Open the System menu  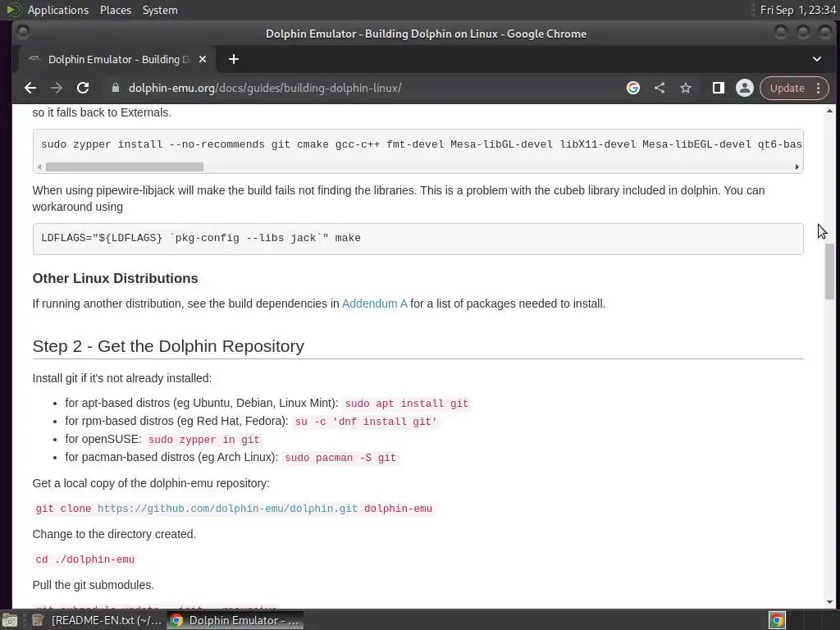pos(160,10)
